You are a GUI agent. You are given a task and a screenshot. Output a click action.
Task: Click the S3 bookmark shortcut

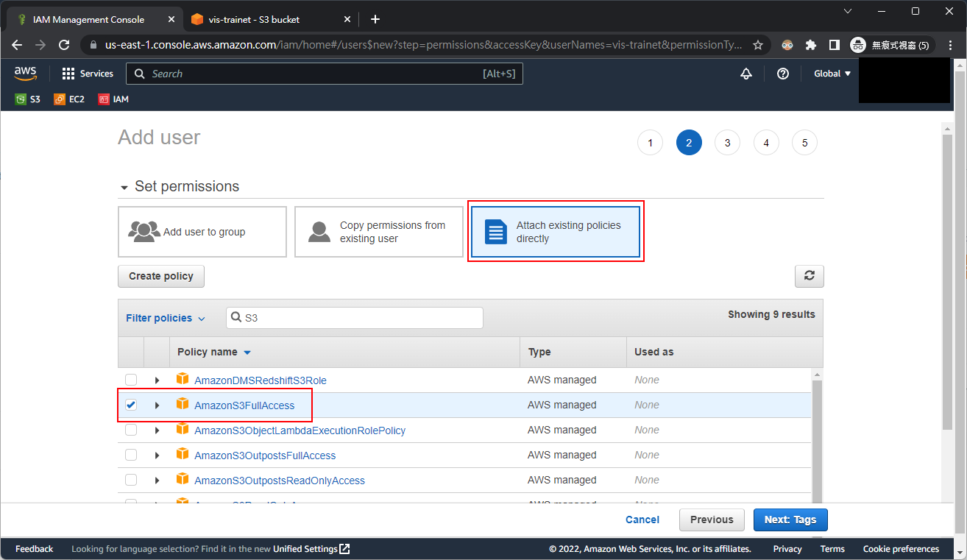pyautogui.click(x=28, y=99)
